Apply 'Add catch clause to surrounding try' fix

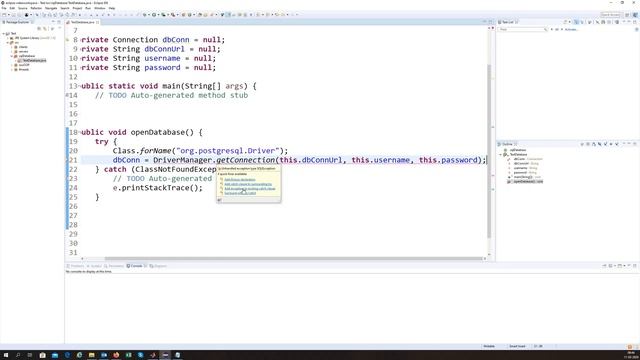(248, 184)
